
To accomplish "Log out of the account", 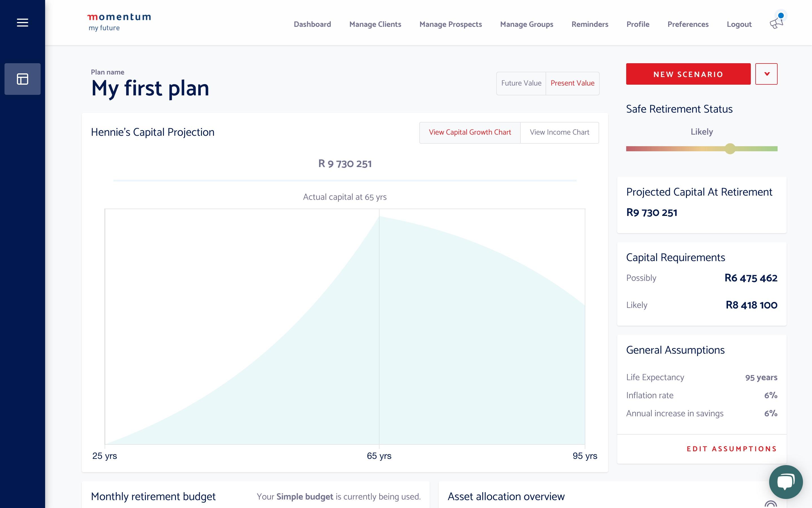I will (739, 24).
